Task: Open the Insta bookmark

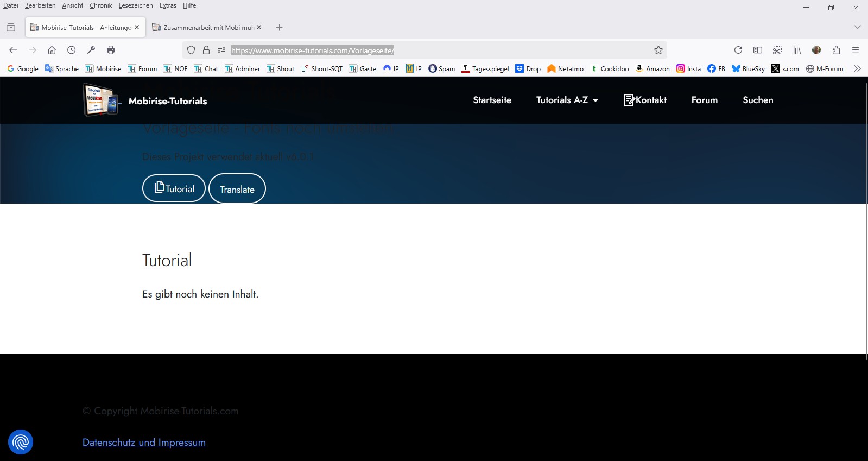Action: [689, 68]
